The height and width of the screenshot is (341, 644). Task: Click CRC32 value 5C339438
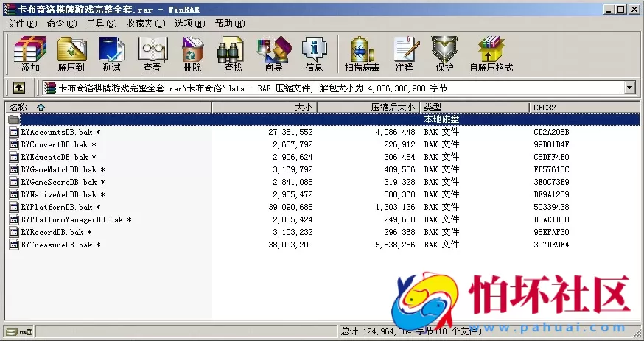click(552, 207)
